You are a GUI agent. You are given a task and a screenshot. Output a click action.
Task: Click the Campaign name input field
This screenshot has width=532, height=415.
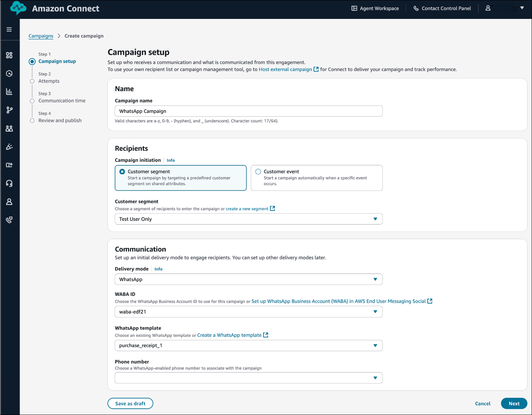click(x=248, y=111)
